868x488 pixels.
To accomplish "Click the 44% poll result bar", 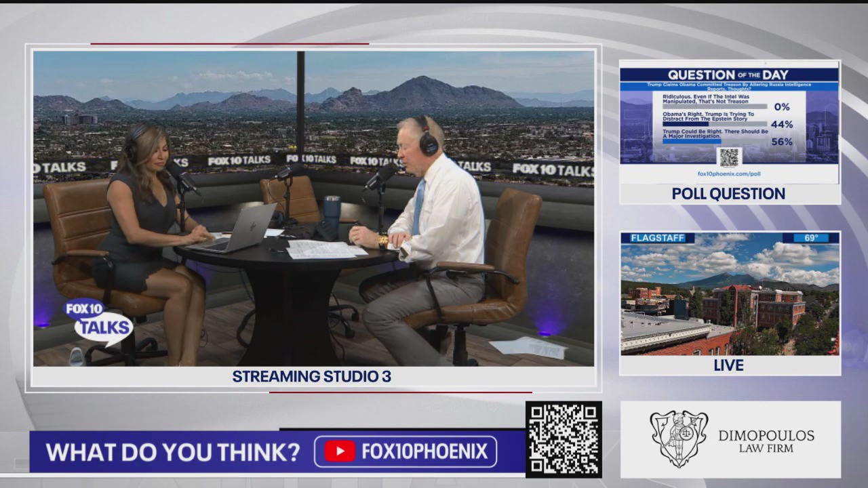I will pyautogui.click(x=685, y=124).
